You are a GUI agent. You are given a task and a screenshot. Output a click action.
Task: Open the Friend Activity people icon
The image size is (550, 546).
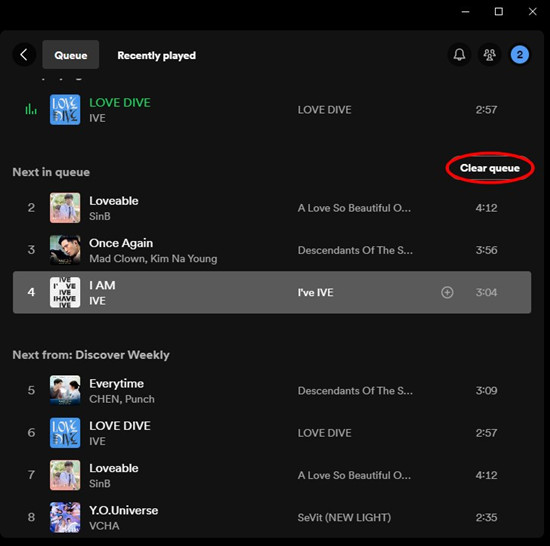489,55
